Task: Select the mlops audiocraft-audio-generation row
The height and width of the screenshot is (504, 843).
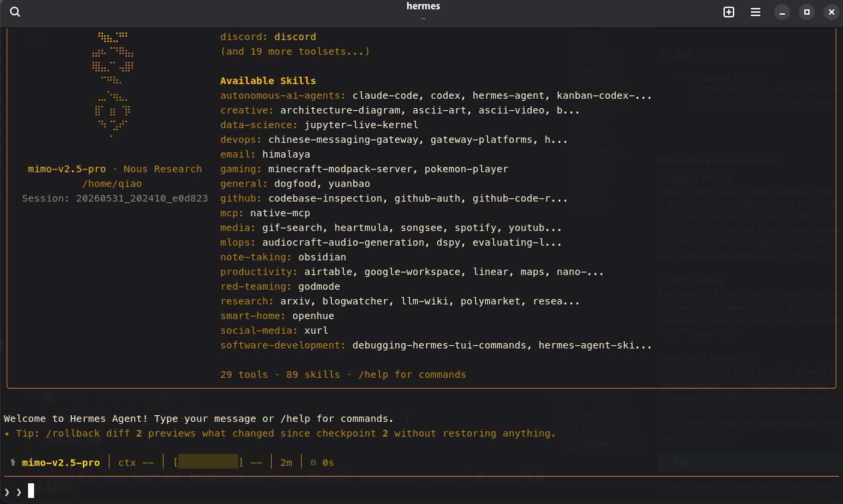Action: pyautogui.click(x=391, y=242)
